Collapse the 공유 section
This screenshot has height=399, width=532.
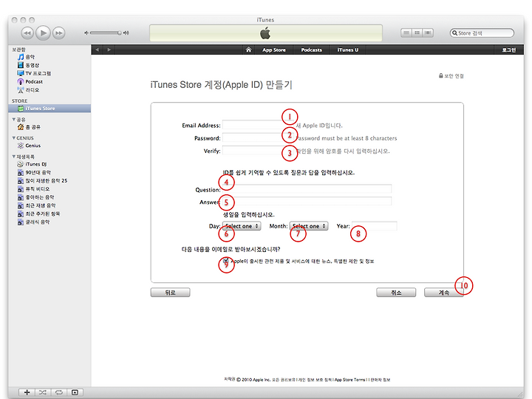coord(13,120)
